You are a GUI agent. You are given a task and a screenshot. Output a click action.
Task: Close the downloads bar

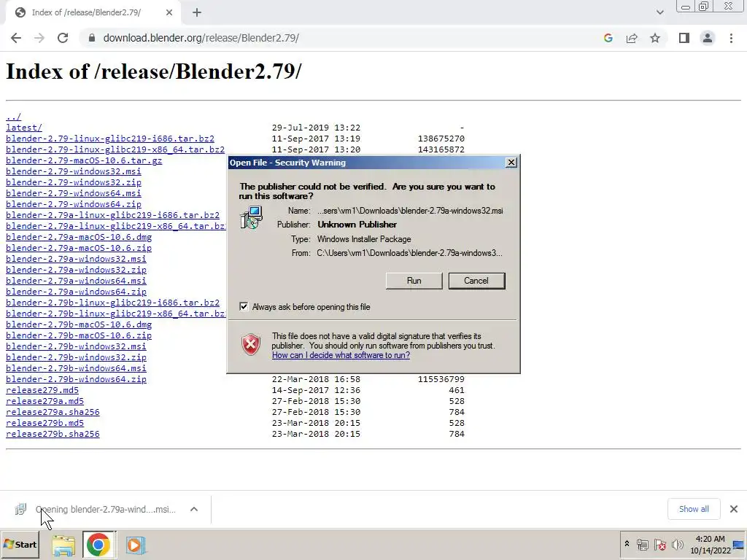[x=734, y=509]
